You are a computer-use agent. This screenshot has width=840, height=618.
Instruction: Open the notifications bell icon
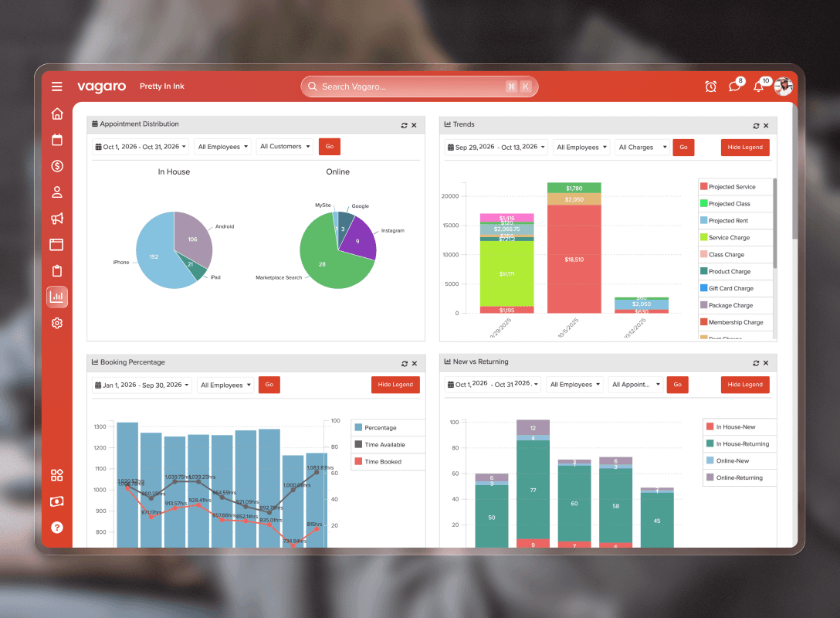pyautogui.click(x=758, y=87)
